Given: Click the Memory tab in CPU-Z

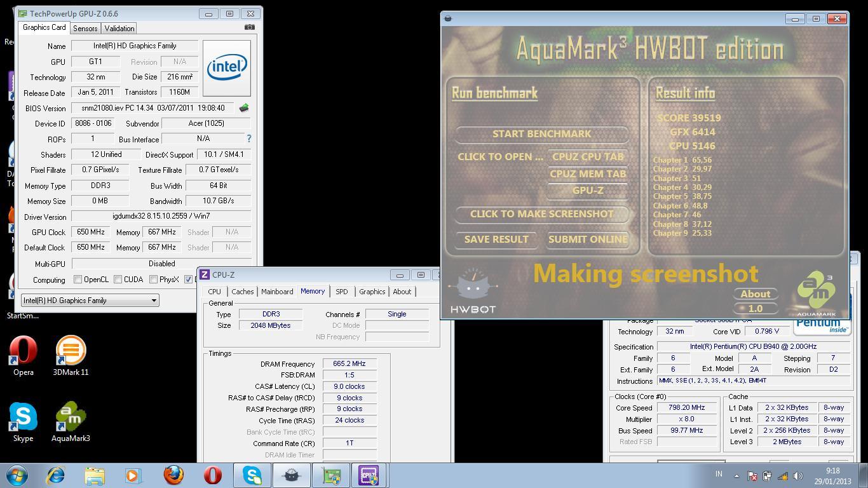Looking at the screenshot, I should tap(313, 291).
